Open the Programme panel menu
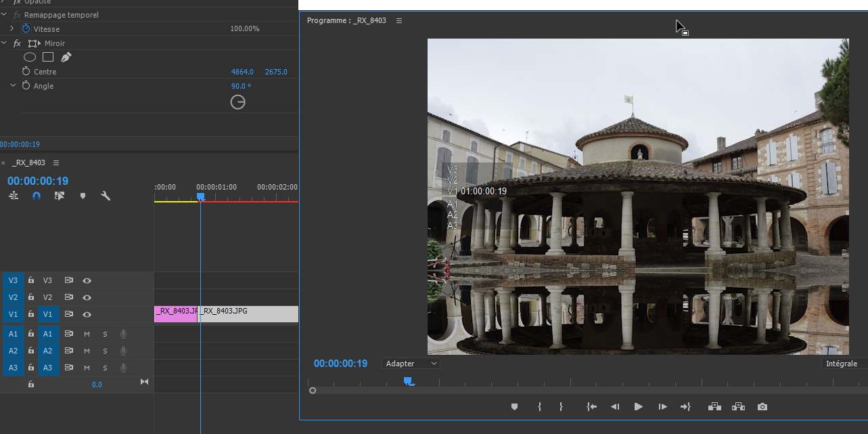Image resolution: width=868 pixels, height=434 pixels. point(399,21)
